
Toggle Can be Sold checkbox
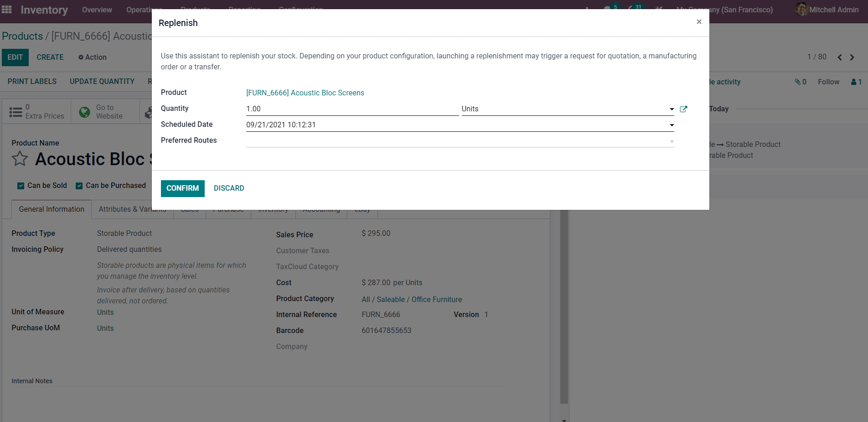pyautogui.click(x=21, y=186)
